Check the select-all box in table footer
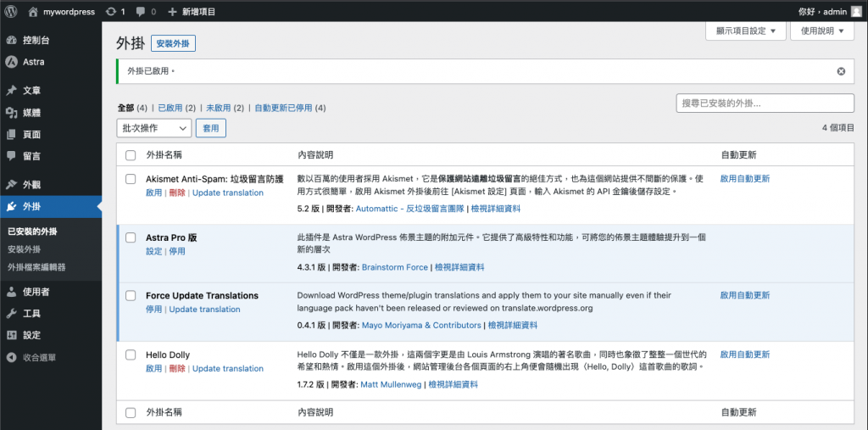Screen dimensions: 868x430 pyautogui.click(x=131, y=413)
